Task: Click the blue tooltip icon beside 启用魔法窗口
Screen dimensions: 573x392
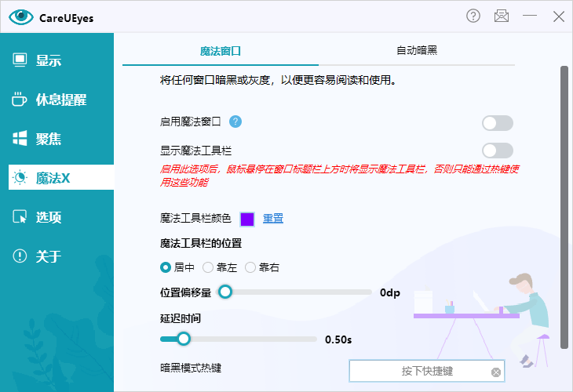Action: [235, 122]
